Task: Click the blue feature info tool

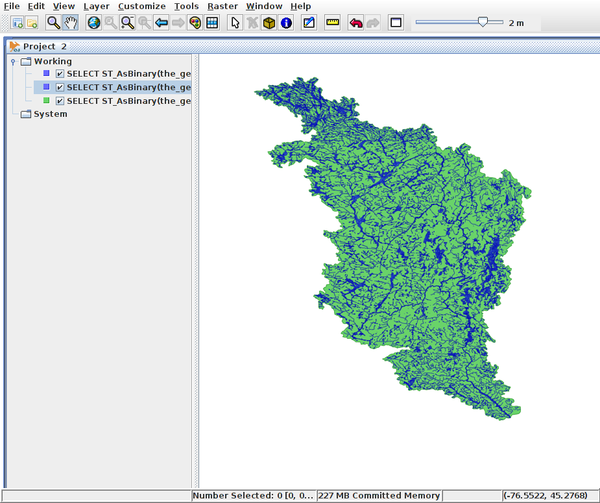Action: click(286, 22)
